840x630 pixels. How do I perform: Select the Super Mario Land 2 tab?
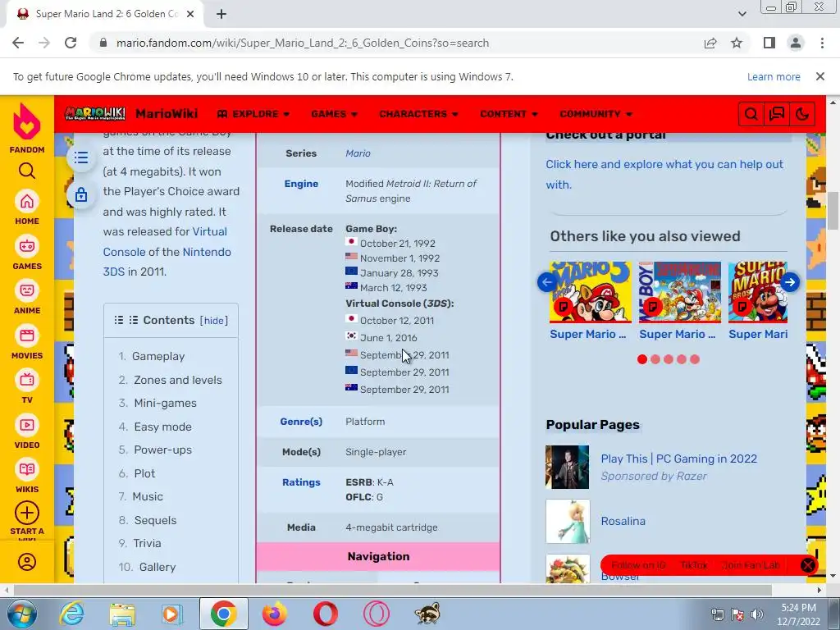pos(106,14)
